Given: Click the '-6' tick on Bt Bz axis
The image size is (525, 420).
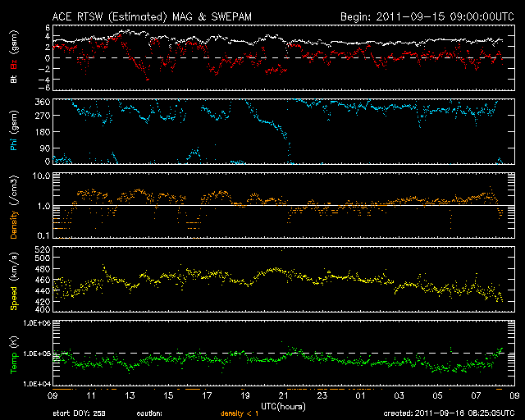Looking at the screenshot, I should pyautogui.click(x=45, y=88).
